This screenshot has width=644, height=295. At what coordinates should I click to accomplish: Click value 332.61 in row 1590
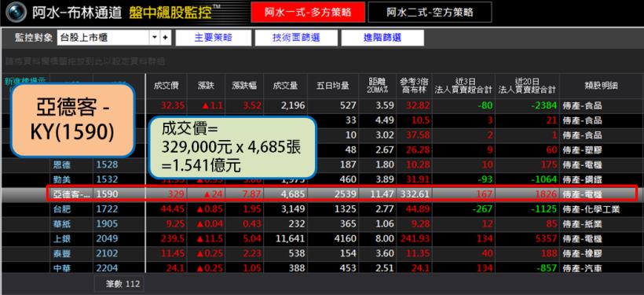pyautogui.click(x=415, y=194)
